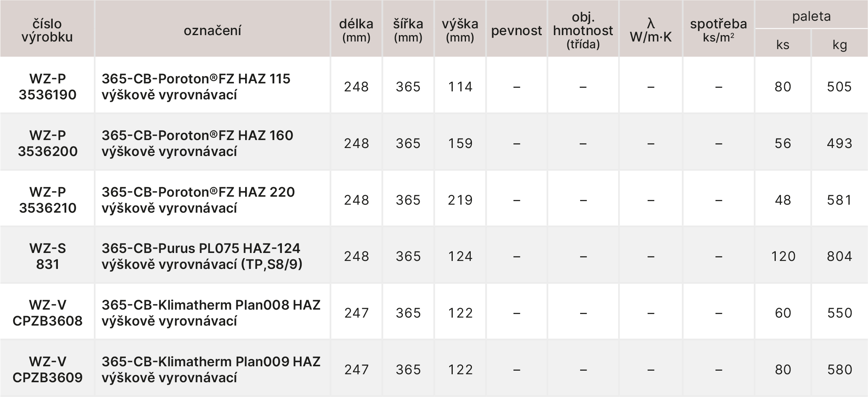
Task: Click the 'ks' pallet subheader
Action: click(x=783, y=44)
